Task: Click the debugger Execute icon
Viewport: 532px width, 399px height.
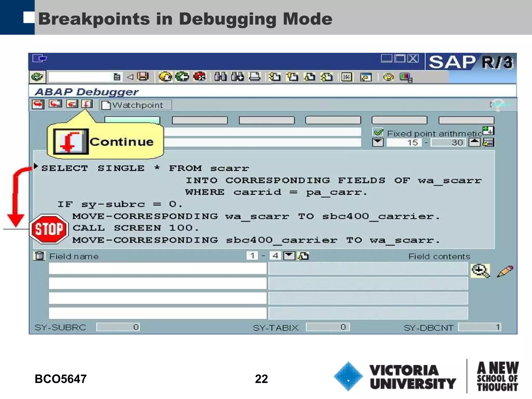Action: 55,104
